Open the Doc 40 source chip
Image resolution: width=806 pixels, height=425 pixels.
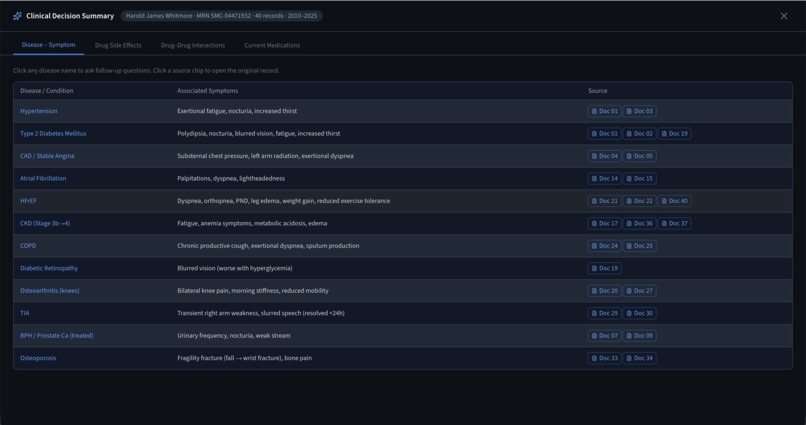(x=674, y=201)
